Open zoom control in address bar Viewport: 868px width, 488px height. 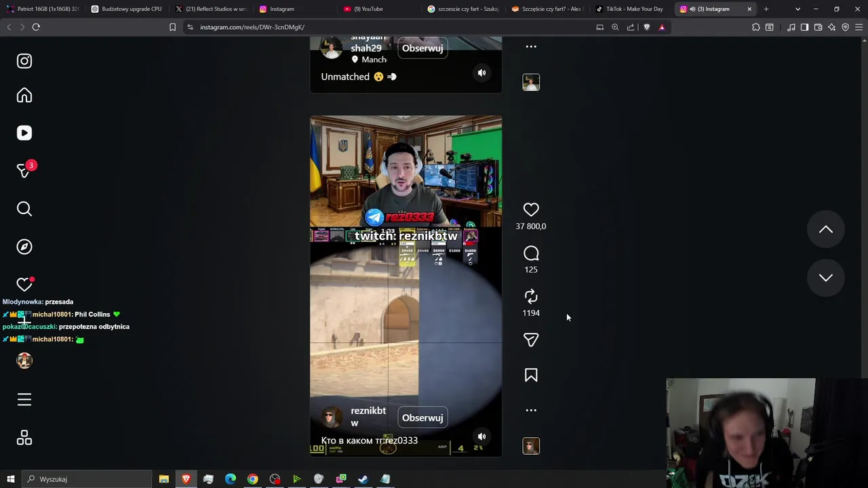click(x=615, y=27)
